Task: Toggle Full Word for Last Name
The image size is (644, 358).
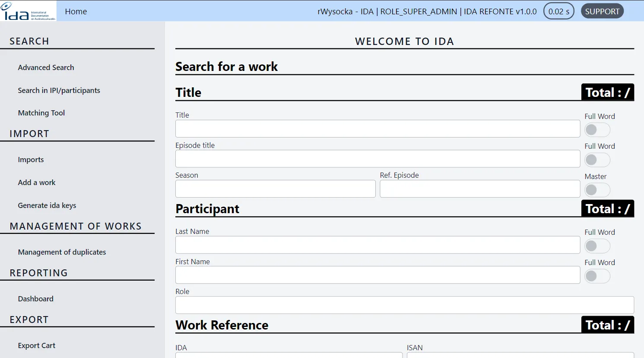Action: coord(597,246)
